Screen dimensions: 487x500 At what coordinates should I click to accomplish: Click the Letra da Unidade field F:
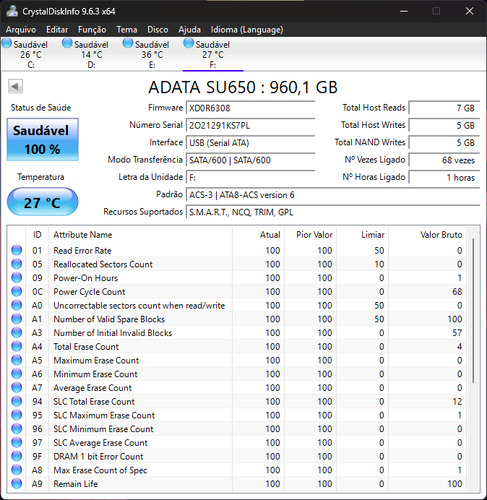250,177
